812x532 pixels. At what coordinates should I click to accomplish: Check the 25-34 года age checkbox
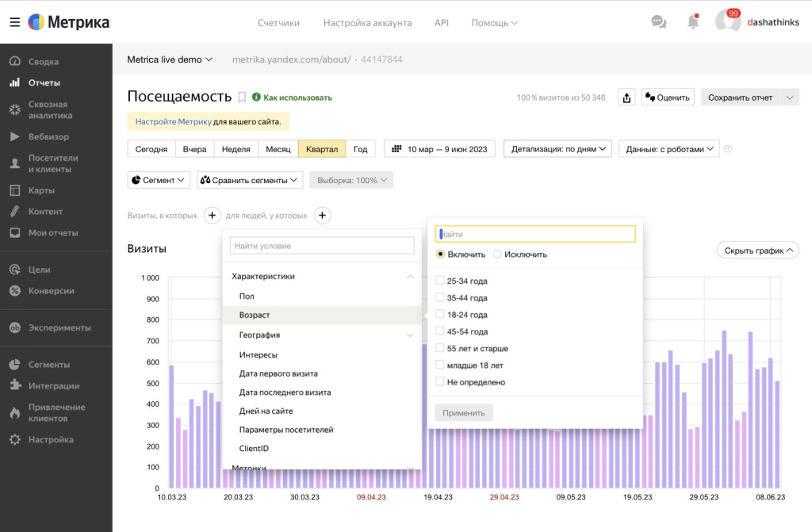[x=440, y=281]
